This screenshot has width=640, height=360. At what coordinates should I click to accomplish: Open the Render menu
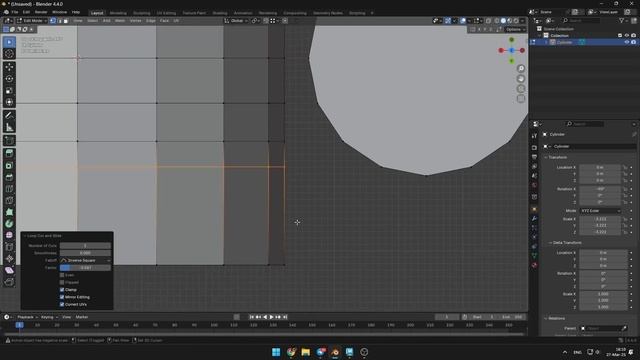click(41, 12)
